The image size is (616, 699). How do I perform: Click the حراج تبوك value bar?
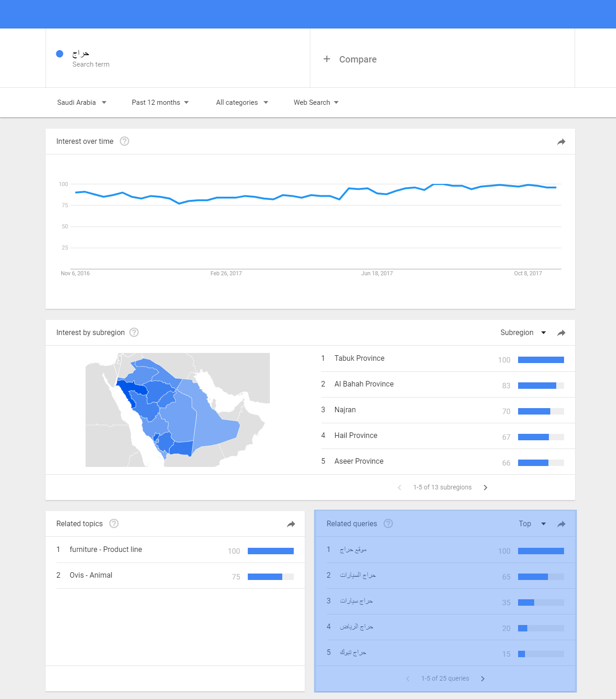click(541, 654)
